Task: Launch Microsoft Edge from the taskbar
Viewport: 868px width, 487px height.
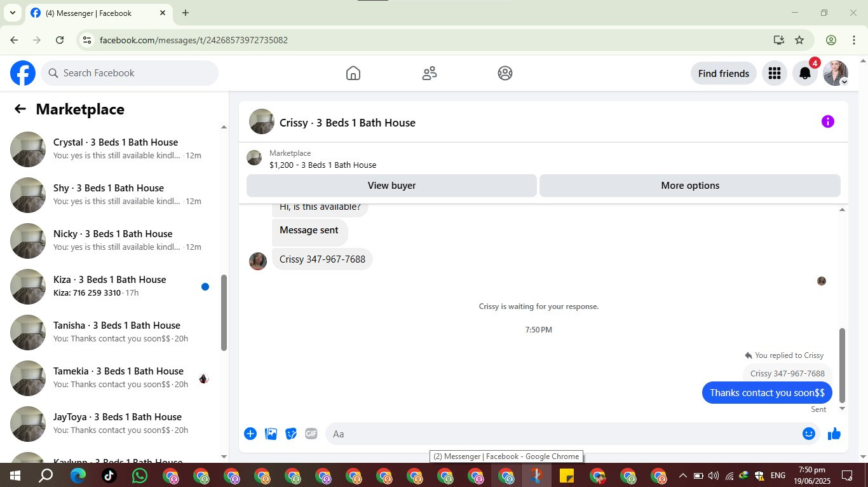Action: point(78,475)
